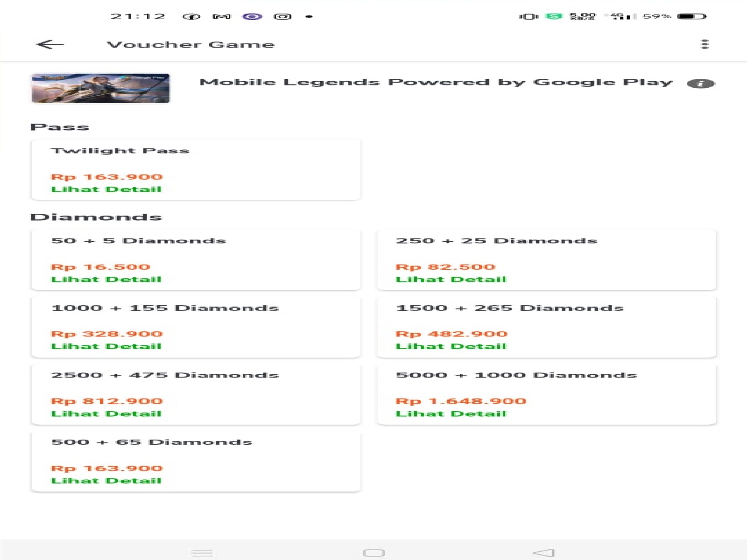The image size is (747, 560).
Task: Select the 2500 + 475 Diamonds card
Action: (x=195, y=394)
